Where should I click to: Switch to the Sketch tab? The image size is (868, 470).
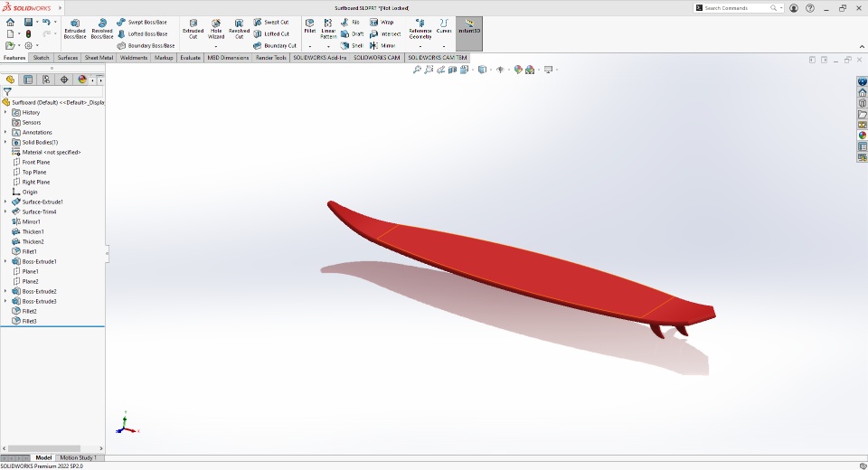coord(41,58)
